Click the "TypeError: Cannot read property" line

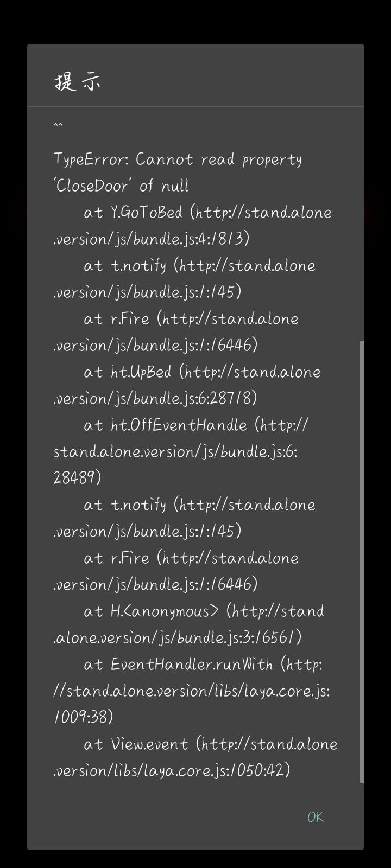point(178,159)
